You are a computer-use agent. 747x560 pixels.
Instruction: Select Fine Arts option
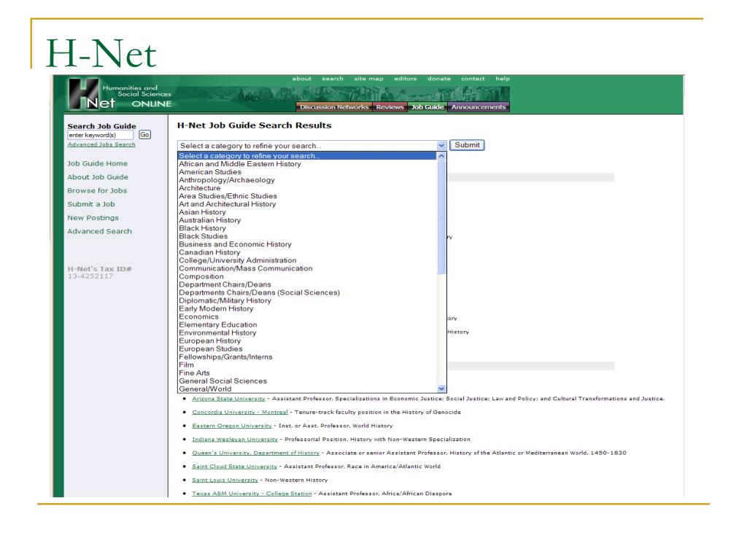click(307, 373)
